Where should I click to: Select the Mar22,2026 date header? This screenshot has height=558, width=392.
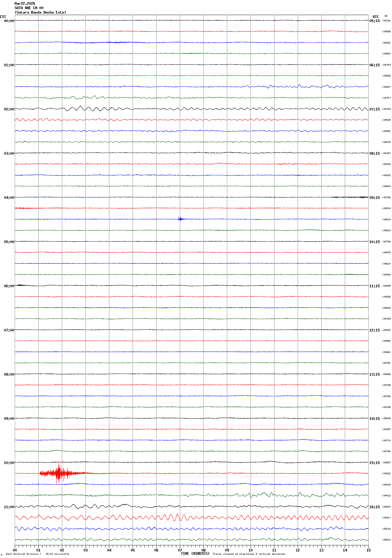coord(25,4)
